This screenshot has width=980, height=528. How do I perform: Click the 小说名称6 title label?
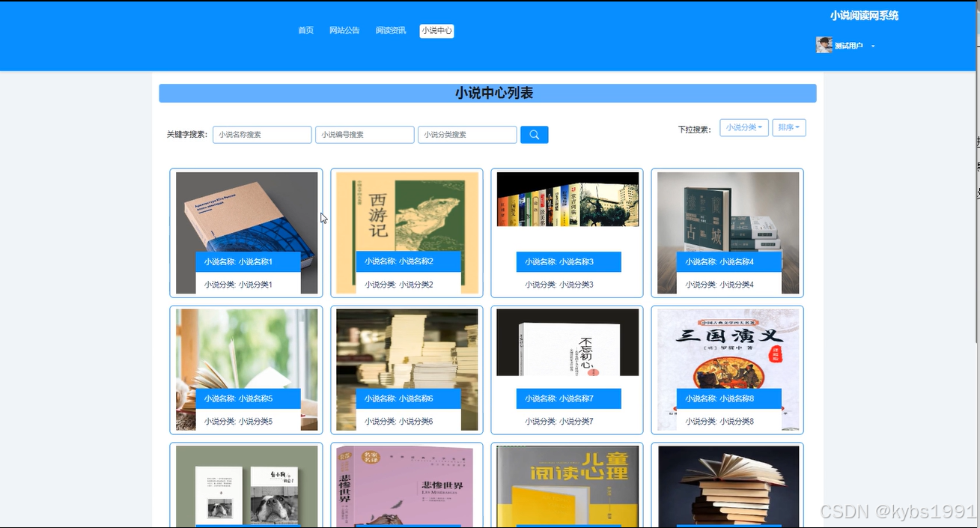408,399
